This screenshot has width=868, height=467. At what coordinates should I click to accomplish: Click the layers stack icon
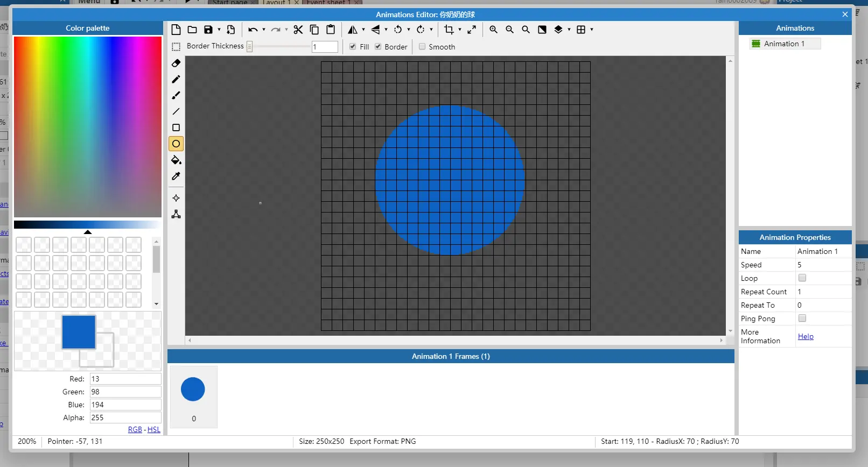[x=558, y=30]
